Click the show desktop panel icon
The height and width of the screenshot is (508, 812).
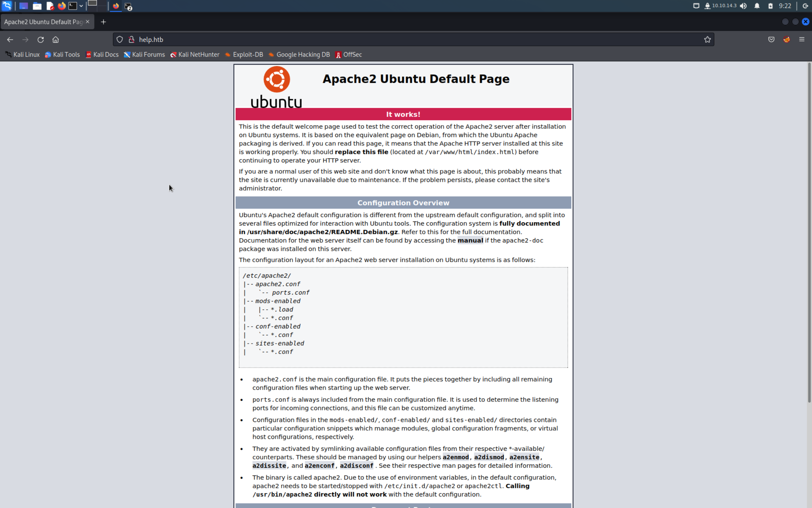click(x=23, y=6)
